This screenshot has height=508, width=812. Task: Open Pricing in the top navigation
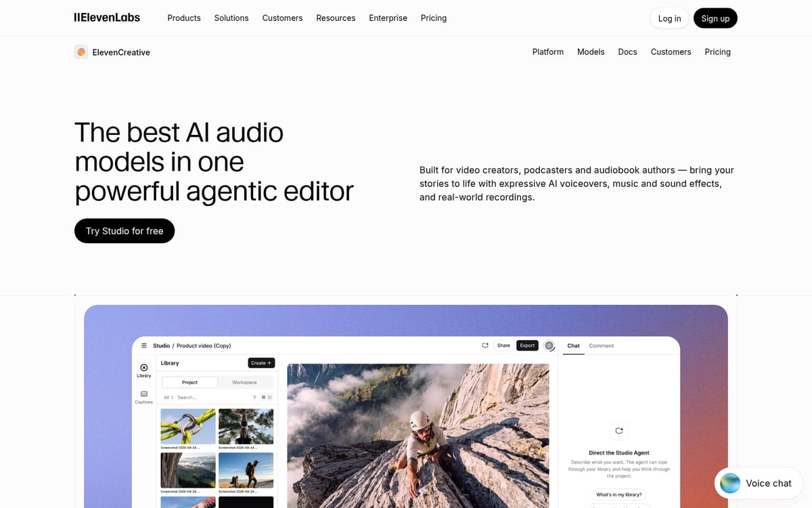point(434,18)
